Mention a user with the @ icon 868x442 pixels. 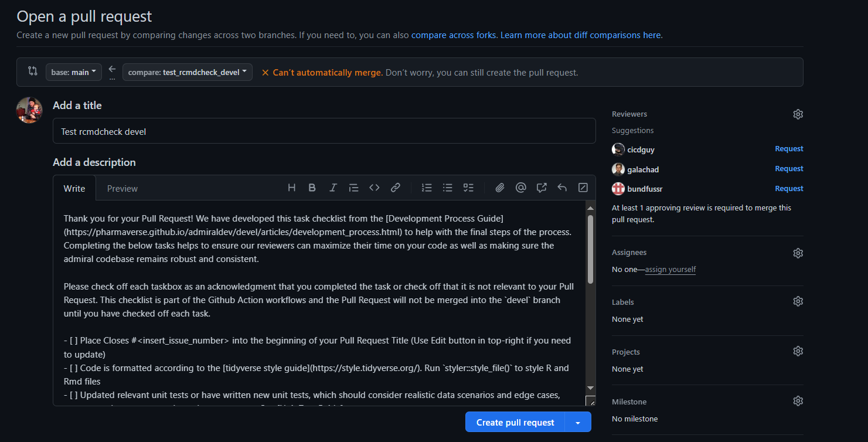coord(520,188)
